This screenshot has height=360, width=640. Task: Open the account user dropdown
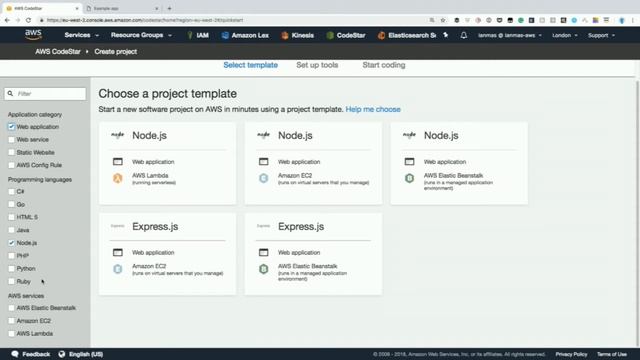click(510, 36)
